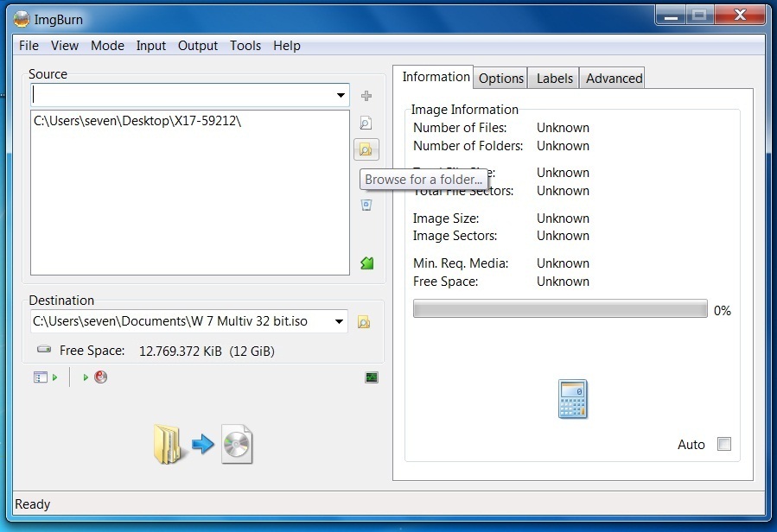Click the ImgBurn title bar app icon
777x532 pixels.
22,19
